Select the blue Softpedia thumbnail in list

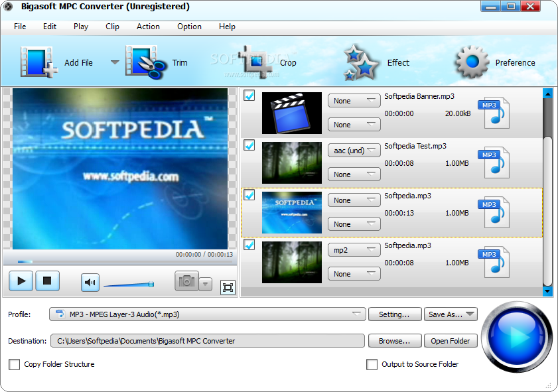[292, 213]
